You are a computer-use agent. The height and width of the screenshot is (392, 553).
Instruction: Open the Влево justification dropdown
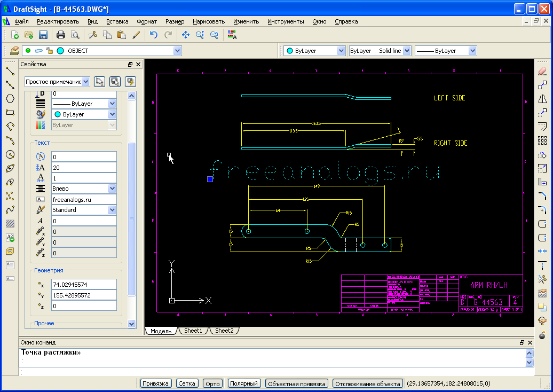[112, 189]
